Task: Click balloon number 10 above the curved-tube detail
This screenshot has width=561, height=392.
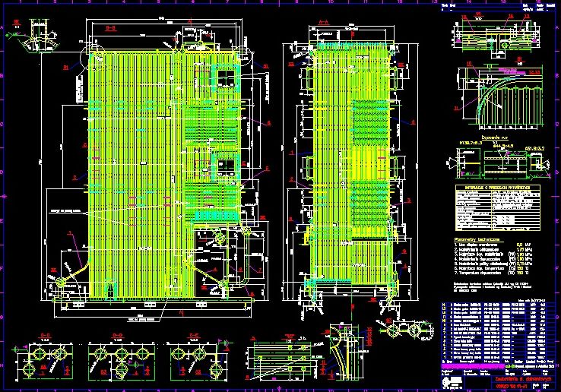Action: point(469,64)
